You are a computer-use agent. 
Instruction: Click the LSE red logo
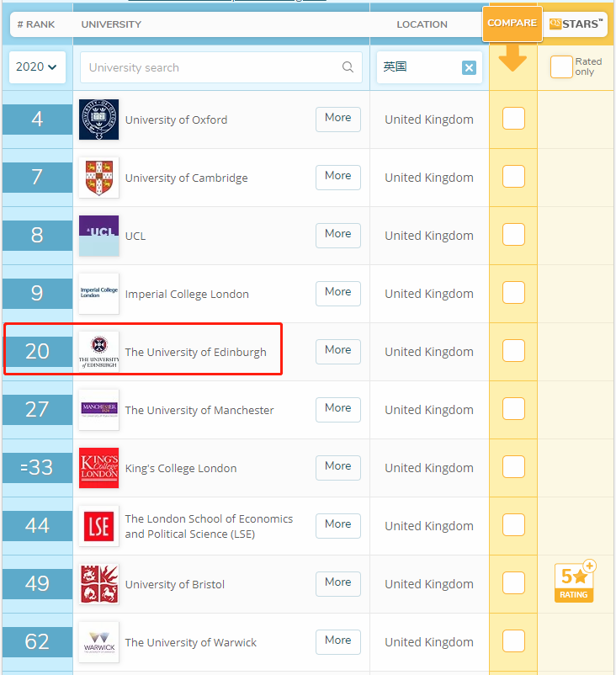(99, 526)
